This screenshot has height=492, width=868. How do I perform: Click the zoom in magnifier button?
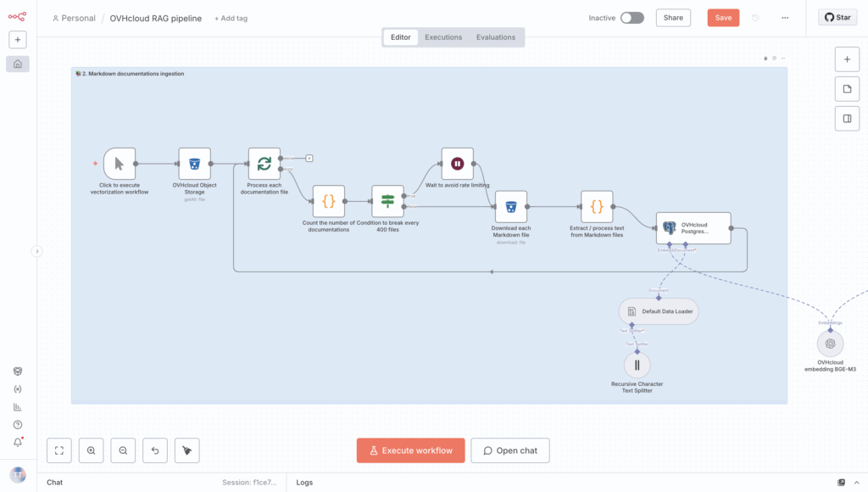(91, 450)
